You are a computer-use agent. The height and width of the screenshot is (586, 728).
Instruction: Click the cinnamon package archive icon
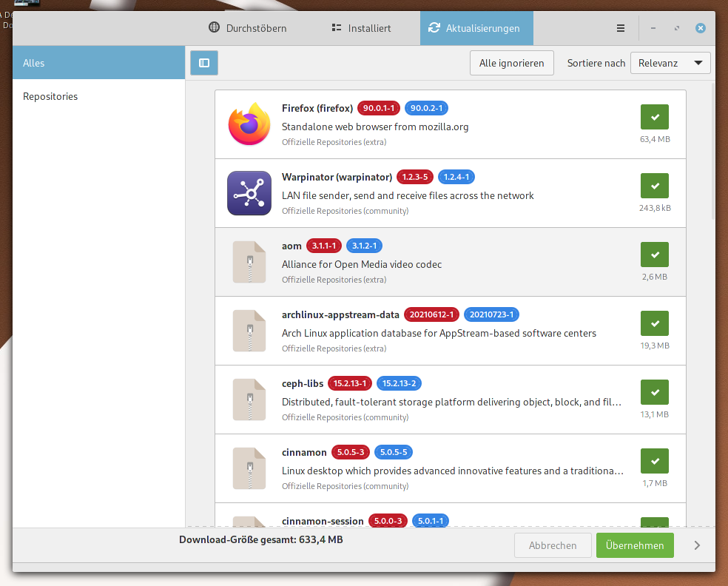[x=249, y=468]
